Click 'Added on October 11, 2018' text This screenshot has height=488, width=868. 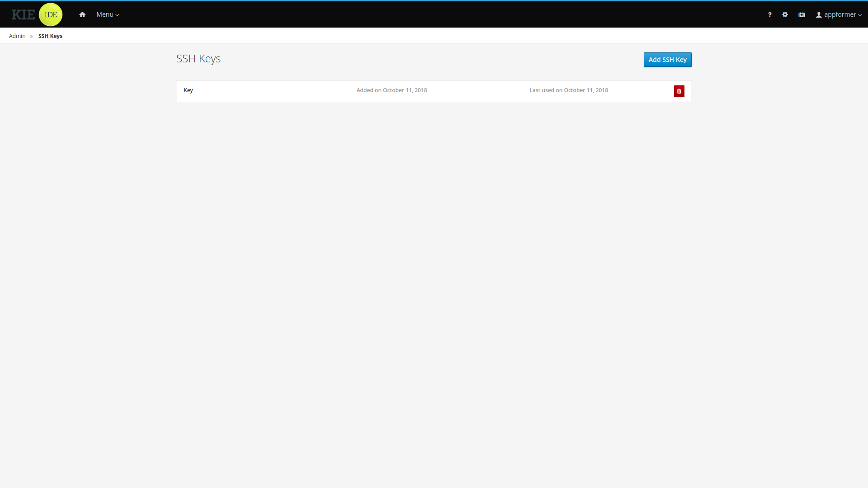pyautogui.click(x=392, y=90)
